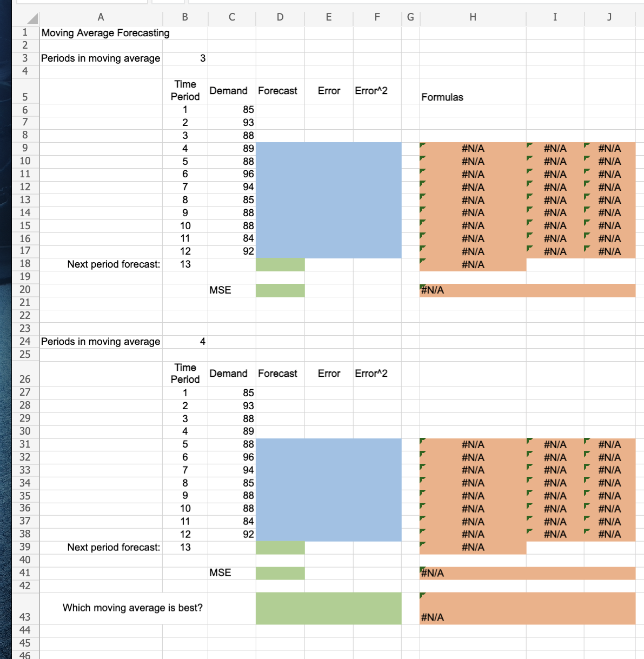Select row 1 header
644x659 pixels.
pos(25,32)
